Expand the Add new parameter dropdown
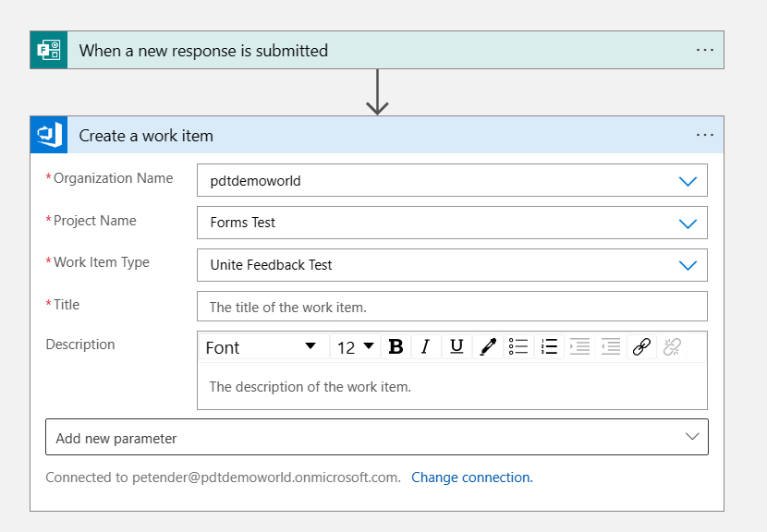This screenshot has height=532, width=767. pos(692,437)
